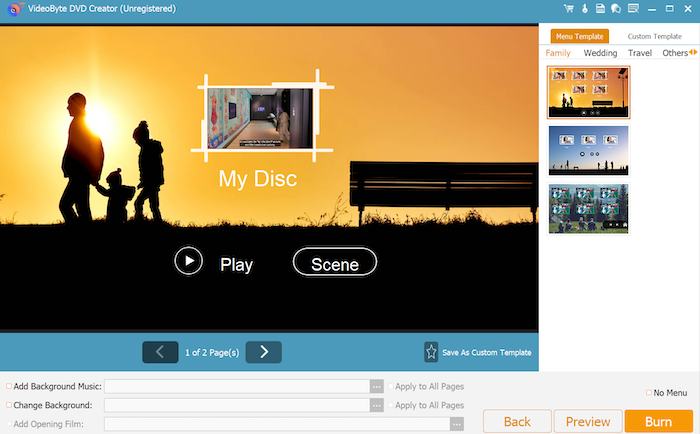Click the opening film path field
Image resolution: width=700 pixels, height=434 pixels.
click(277, 424)
